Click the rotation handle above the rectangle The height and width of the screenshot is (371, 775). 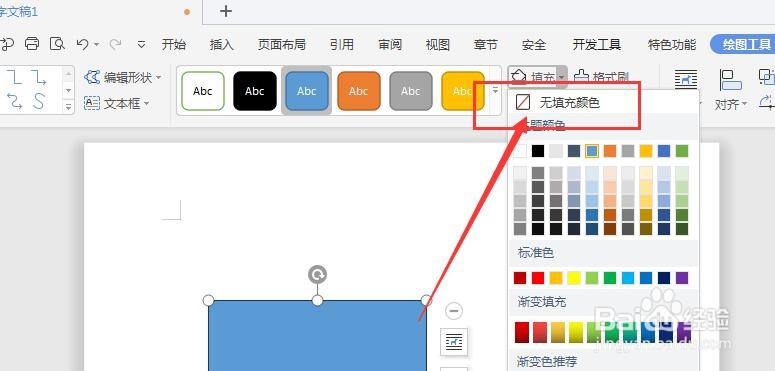(317, 274)
